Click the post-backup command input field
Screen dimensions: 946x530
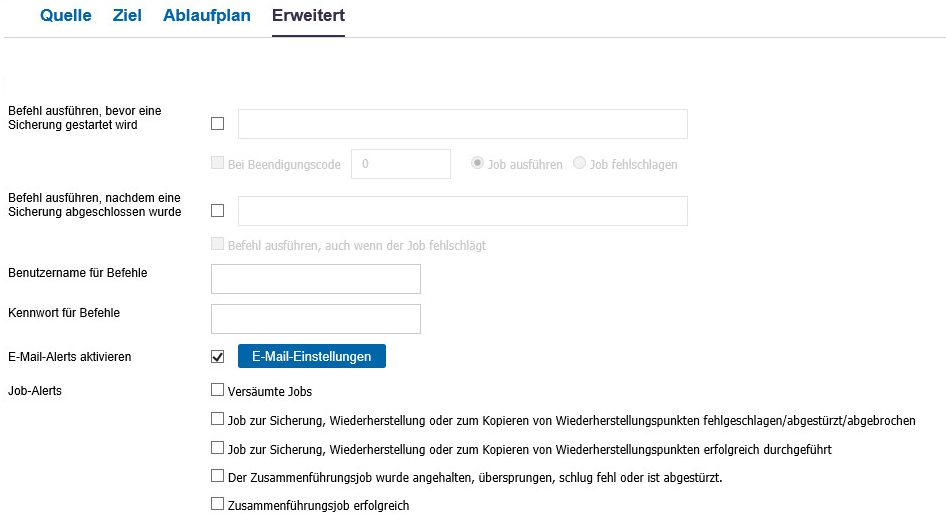(463, 211)
